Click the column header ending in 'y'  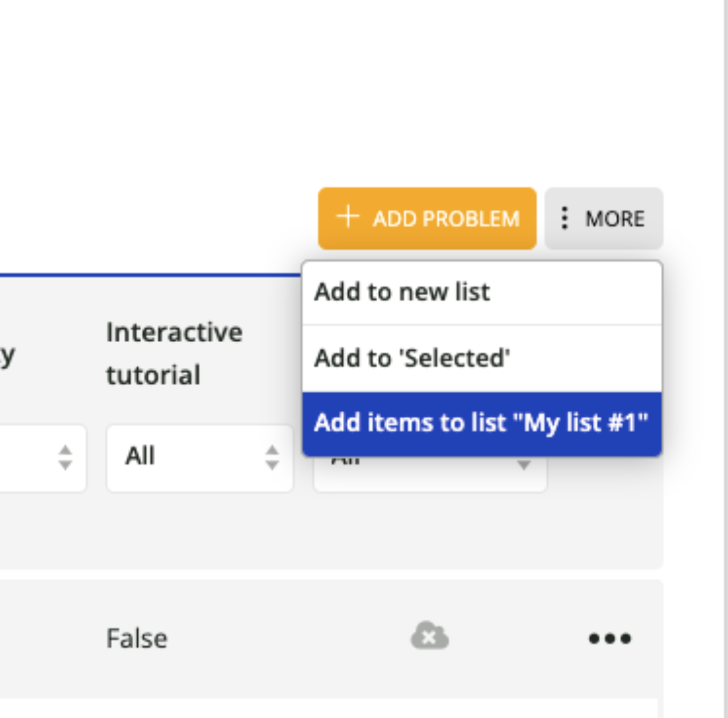click(x=7, y=357)
